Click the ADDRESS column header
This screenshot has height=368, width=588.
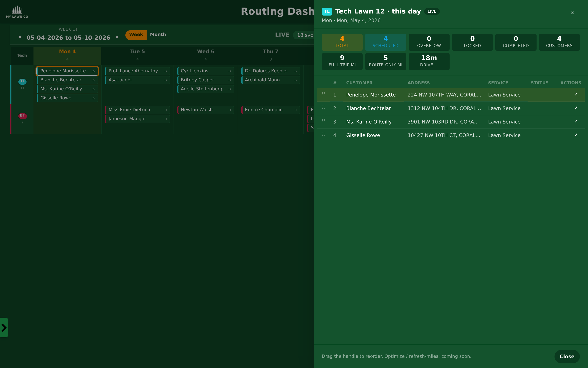tap(418, 83)
